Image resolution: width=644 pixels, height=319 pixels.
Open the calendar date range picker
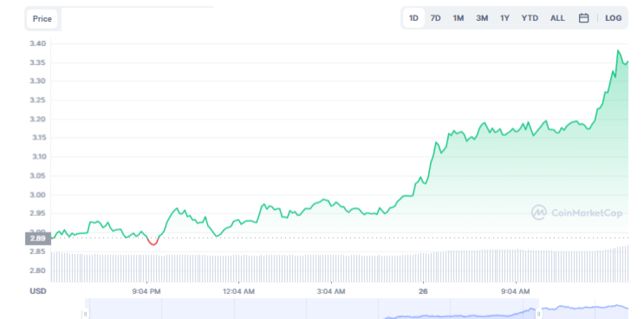coord(584,18)
